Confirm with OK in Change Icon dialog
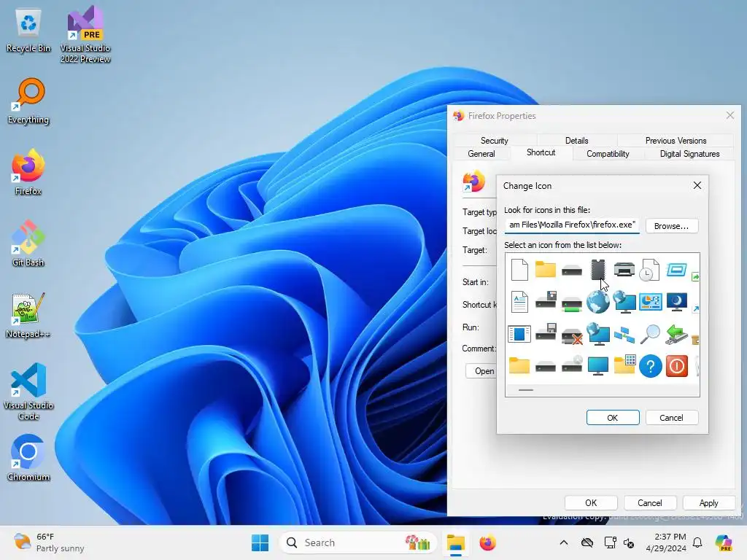Image resolution: width=747 pixels, height=560 pixels. [613, 418]
